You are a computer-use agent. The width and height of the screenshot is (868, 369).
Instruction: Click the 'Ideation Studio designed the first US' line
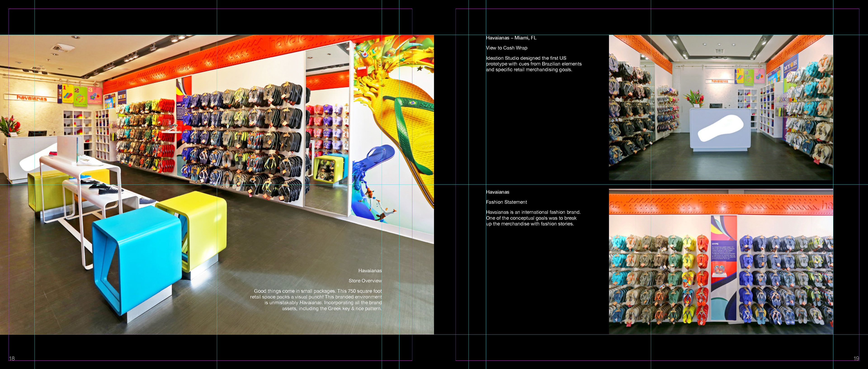tap(526, 58)
